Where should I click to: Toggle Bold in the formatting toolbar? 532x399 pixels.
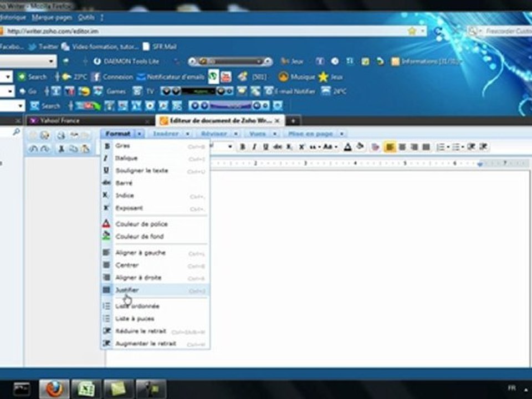point(243,147)
